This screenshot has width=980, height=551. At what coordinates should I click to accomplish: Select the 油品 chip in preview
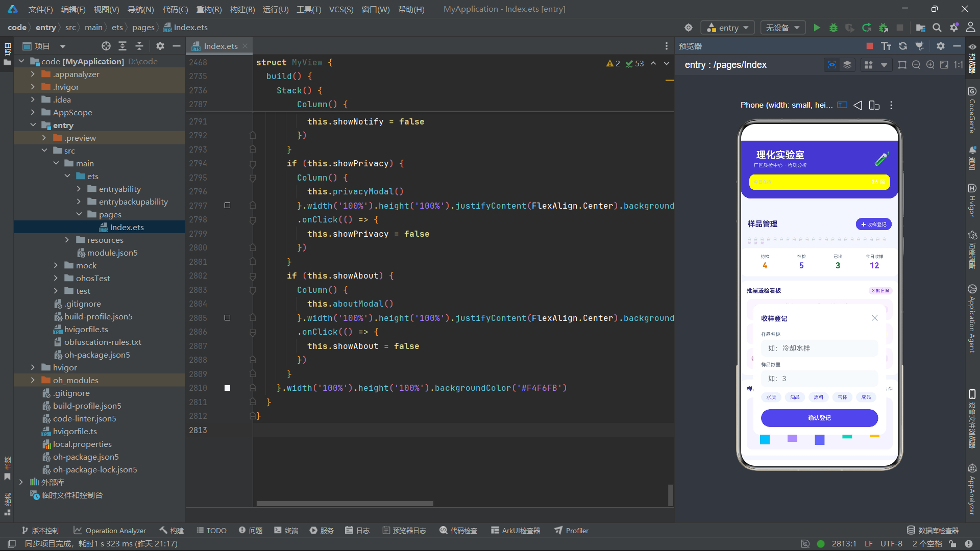(795, 397)
